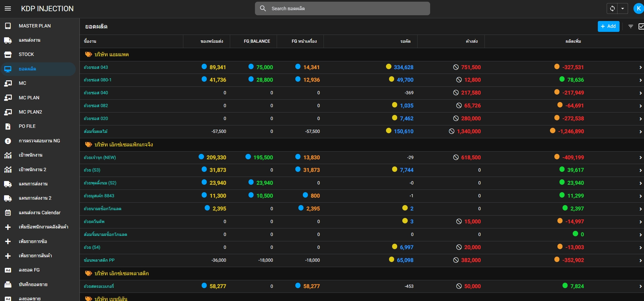Expand row ถ้วยซอส 043 chevron
644x301 pixels.
click(640, 67)
